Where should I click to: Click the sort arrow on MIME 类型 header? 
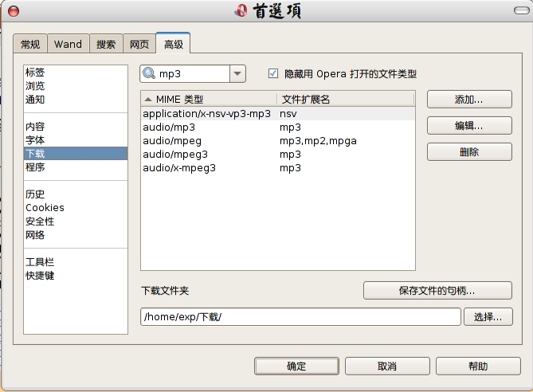148,100
